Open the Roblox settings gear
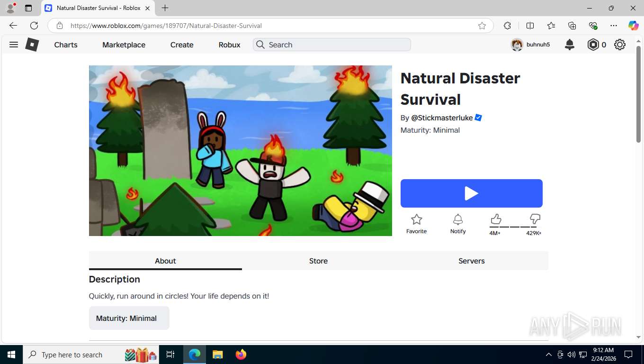 [x=620, y=45]
